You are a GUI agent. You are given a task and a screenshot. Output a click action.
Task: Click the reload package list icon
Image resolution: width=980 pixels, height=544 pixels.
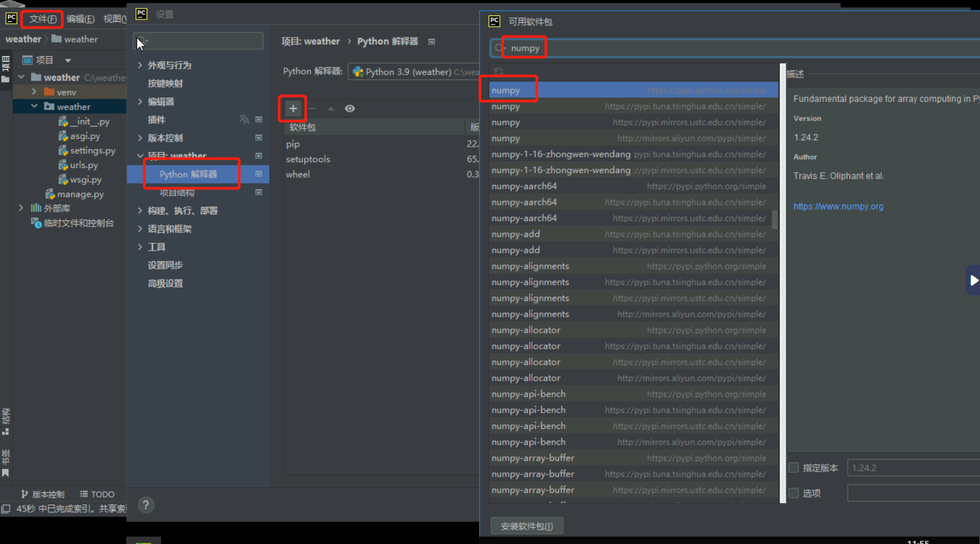(x=498, y=72)
